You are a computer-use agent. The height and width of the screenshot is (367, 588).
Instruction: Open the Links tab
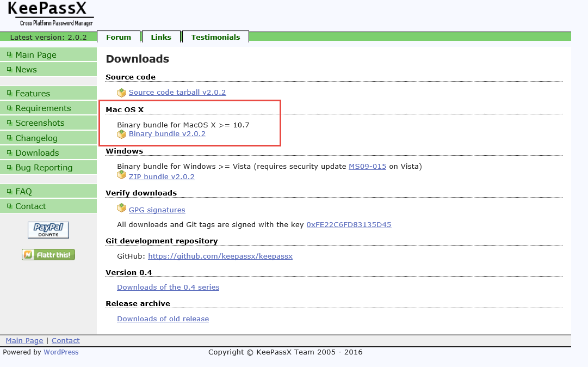pos(161,37)
